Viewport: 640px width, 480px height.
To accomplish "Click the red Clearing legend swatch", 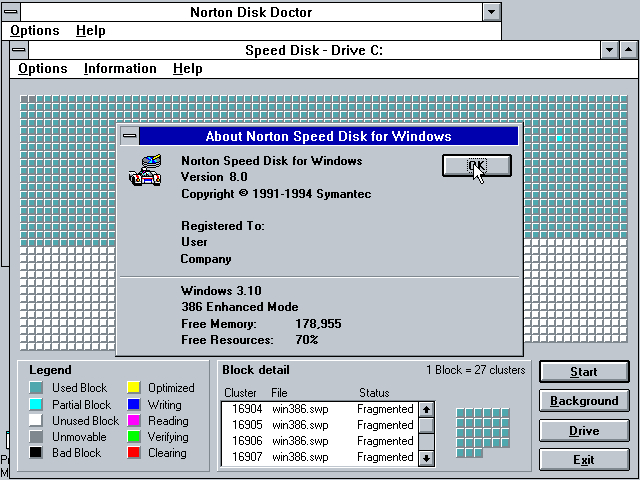I will tap(133, 453).
